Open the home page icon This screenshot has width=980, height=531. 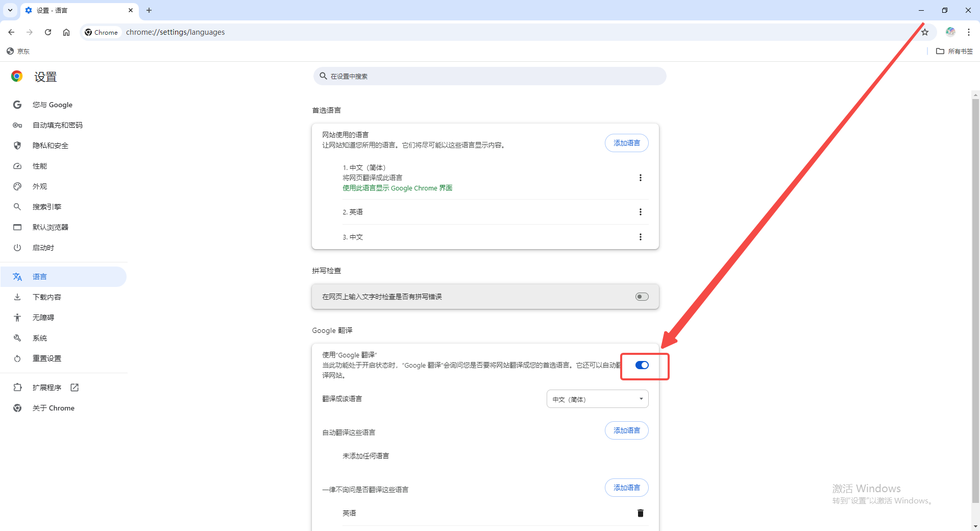click(66, 32)
